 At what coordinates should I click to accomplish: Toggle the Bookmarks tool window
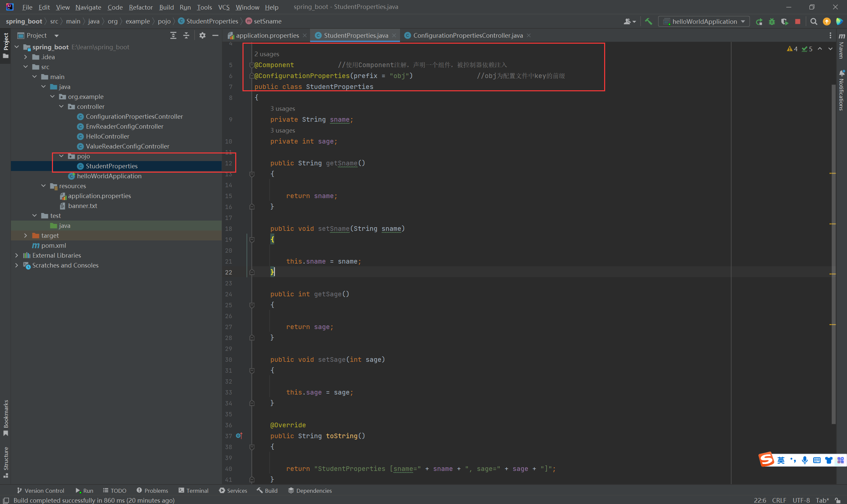5,417
